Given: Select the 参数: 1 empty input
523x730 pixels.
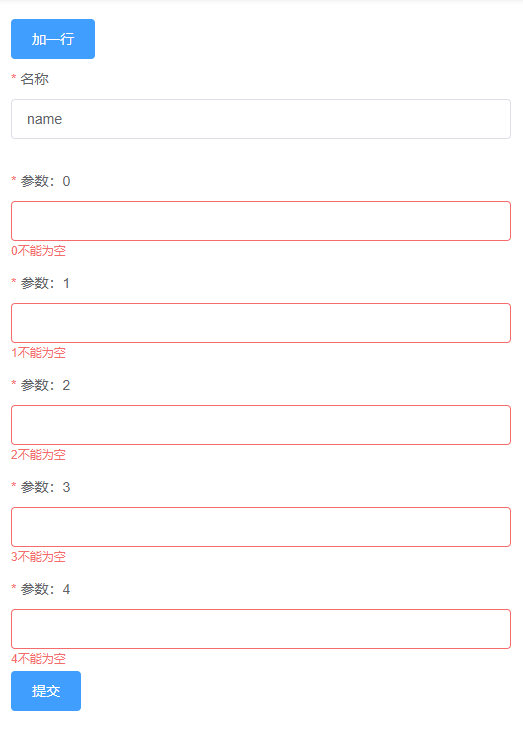Looking at the screenshot, I should click(261, 323).
